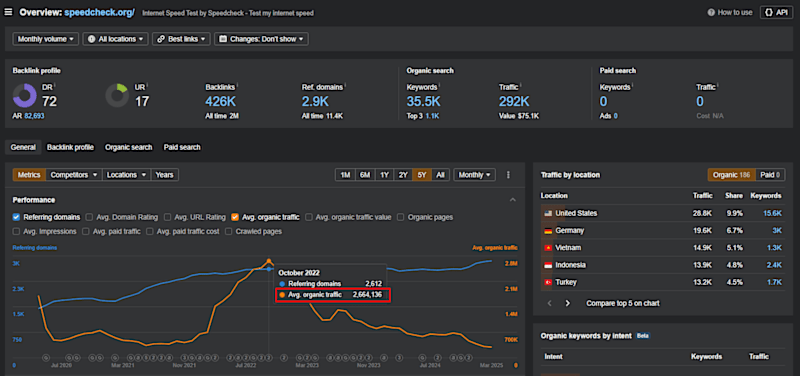Screen dimensions: 800x376
Task: Switch to the Paid search tab
Action: 182,147
